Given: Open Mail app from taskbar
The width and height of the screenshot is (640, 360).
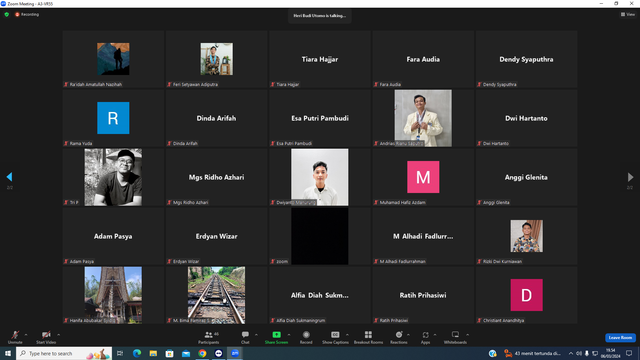Looking at the screenshot, I should pos(186,353).
